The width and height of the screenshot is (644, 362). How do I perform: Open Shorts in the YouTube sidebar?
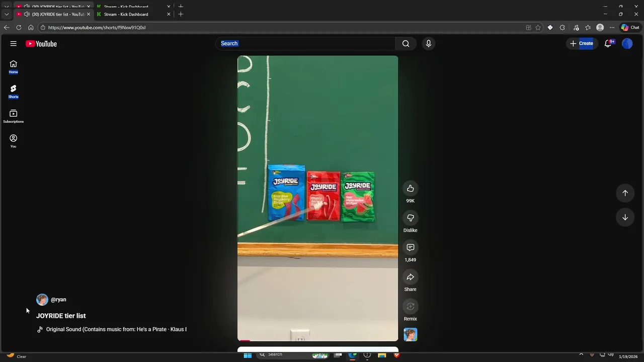[x=14, y=92]
